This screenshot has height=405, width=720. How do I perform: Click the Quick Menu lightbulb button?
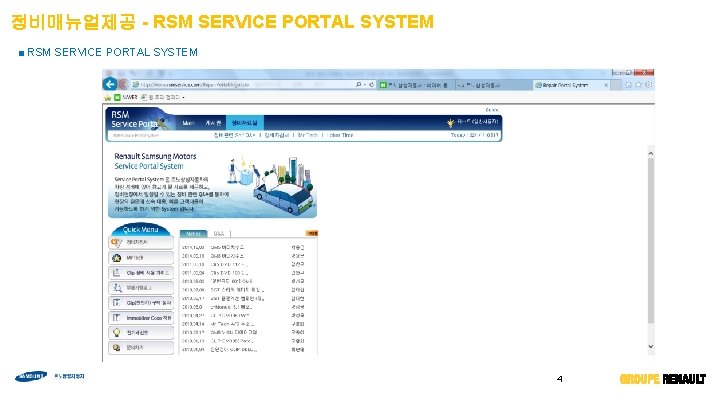click(141, 332)
